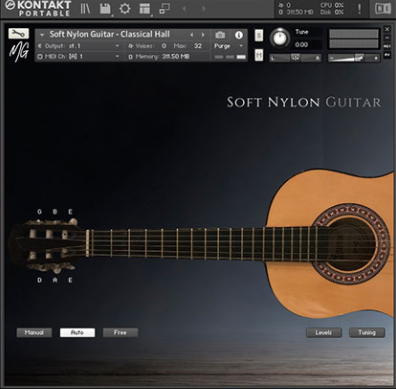This screenshot has width=396, height=389.
Task: Click the Disk 0% readout
Action: [332, 12]
